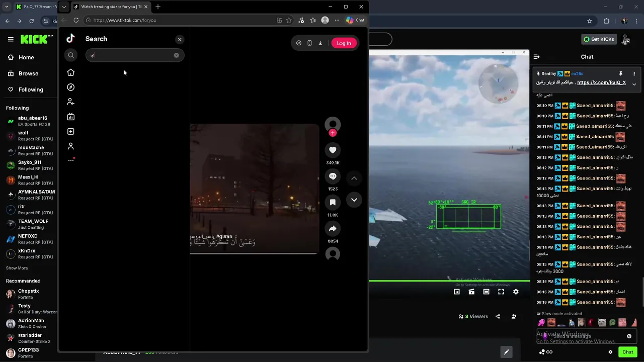Click green Chat send button
The height and width of the screenshot is (362, 644).
[x=627, y=352]
